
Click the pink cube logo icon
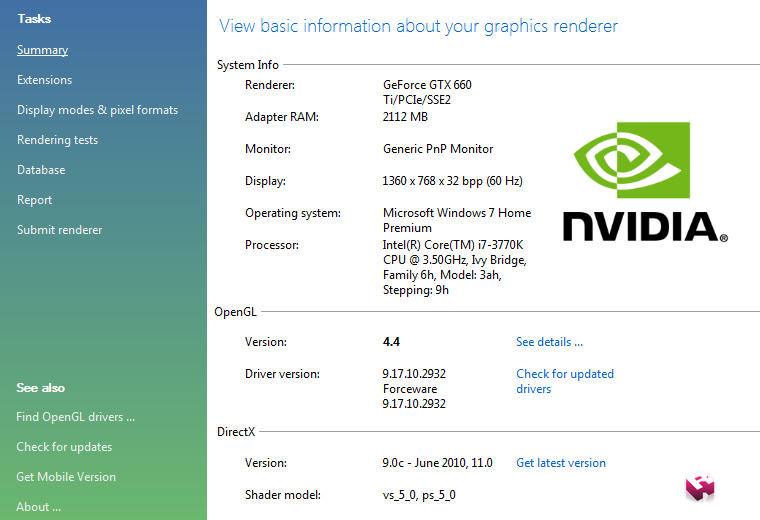click(x=700, y=487)
